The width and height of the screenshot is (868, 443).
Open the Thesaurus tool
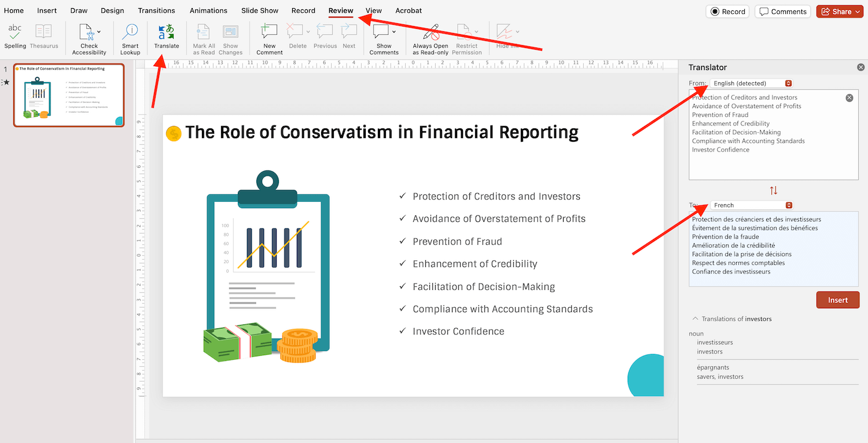44,36
